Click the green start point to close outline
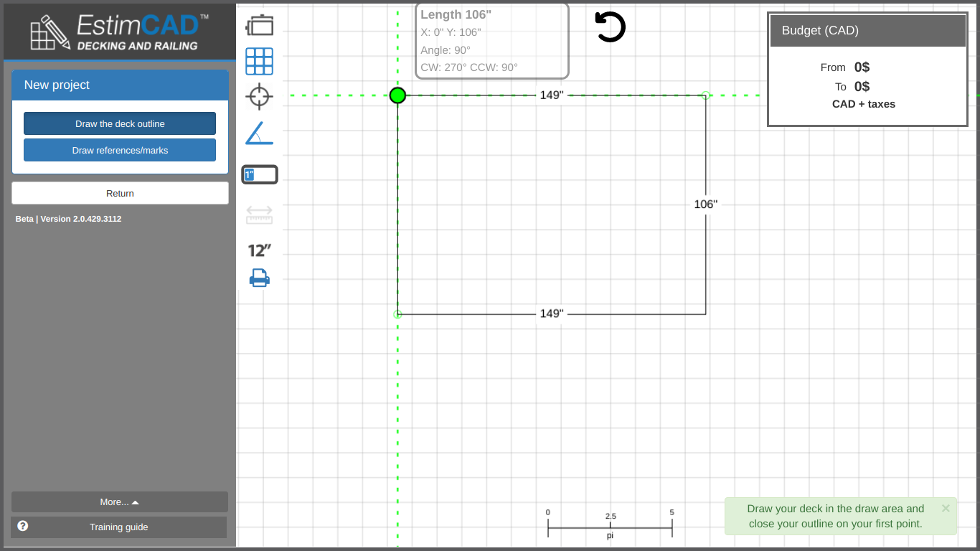The height and width of the screenshot is (551, 980). point(397,95)
